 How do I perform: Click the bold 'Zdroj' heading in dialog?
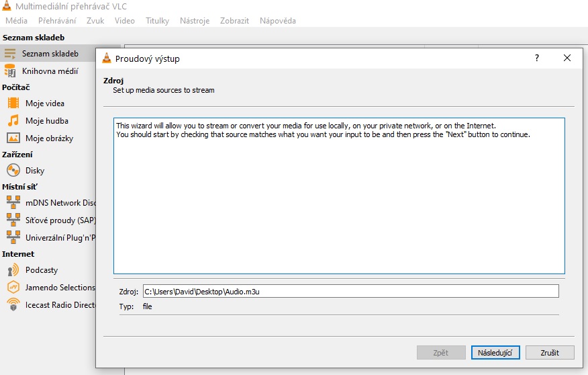click(113, 81)
